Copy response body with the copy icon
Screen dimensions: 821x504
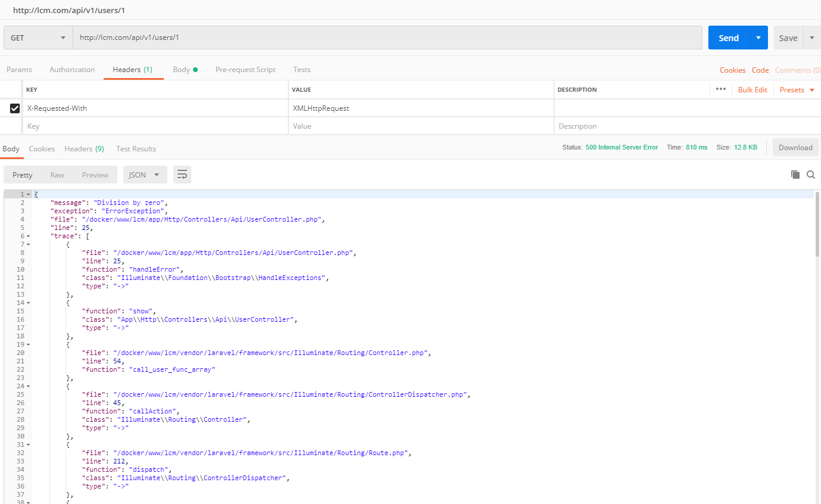(795, 175)
